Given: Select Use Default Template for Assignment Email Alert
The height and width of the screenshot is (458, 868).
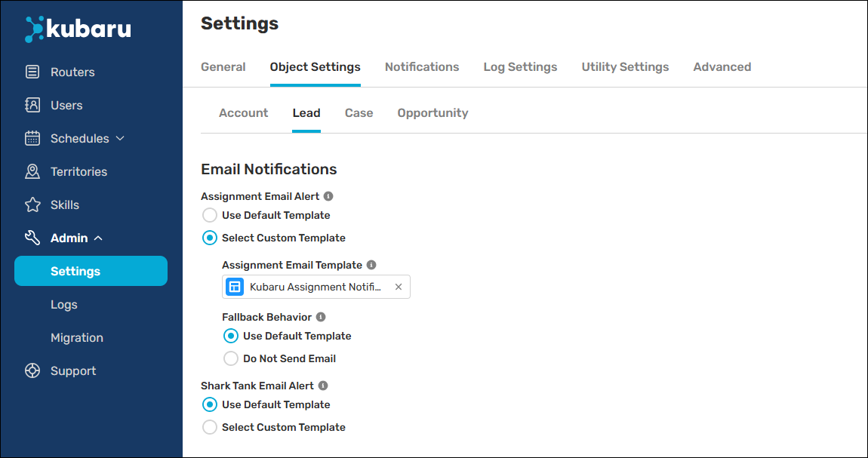Looking at the screenshot, I should pyautogui.click(x=210, y=215).
